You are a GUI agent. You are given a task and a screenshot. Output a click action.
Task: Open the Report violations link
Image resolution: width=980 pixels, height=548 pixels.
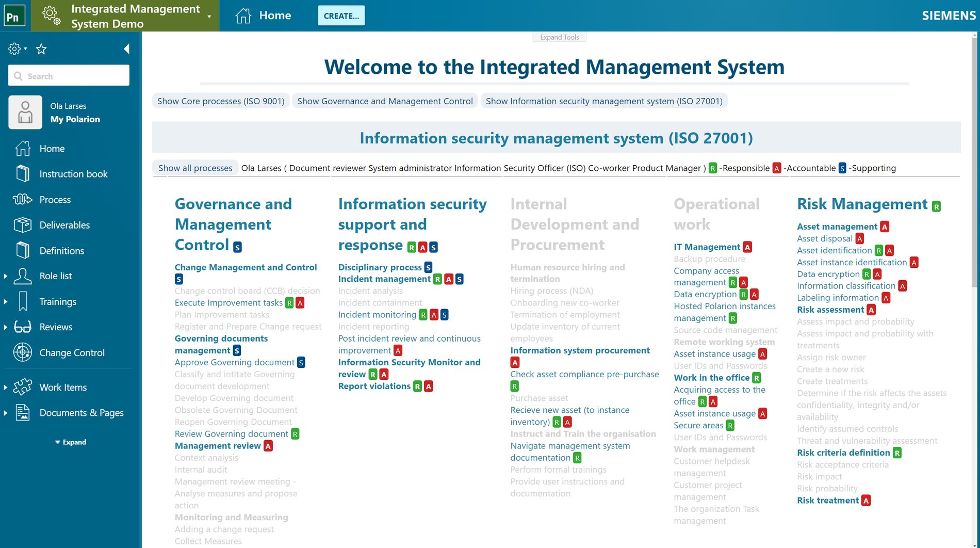click(374, 386)
